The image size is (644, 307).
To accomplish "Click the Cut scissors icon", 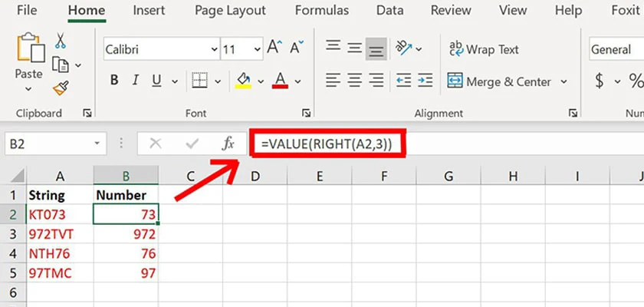I will click(61, 41).
